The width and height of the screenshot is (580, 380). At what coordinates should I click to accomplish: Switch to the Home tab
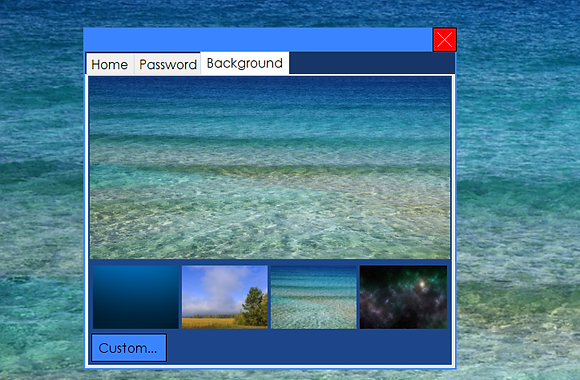pos(110,64)
